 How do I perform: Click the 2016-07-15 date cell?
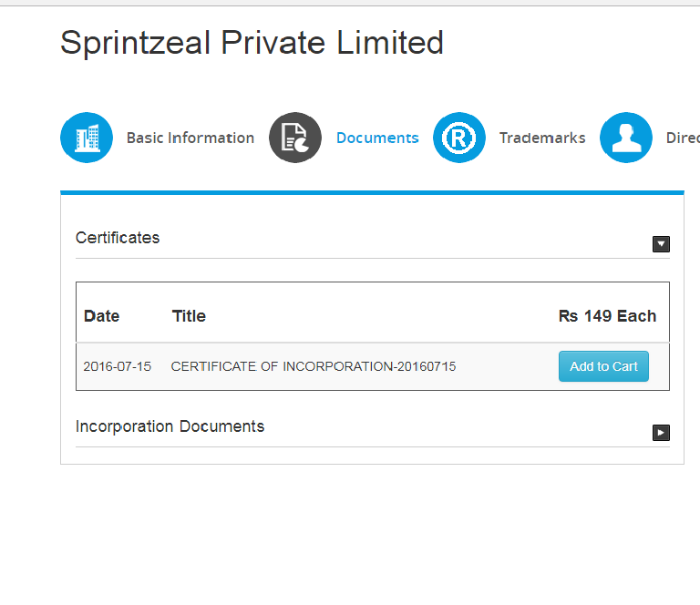118,366
